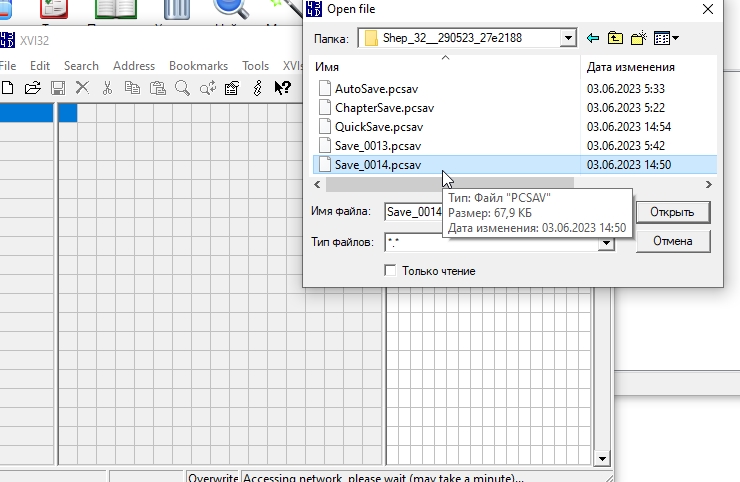740x482 pixels.
Task: Click the Find magnifier icon in XVI32 toolbar
Action: 182,88
